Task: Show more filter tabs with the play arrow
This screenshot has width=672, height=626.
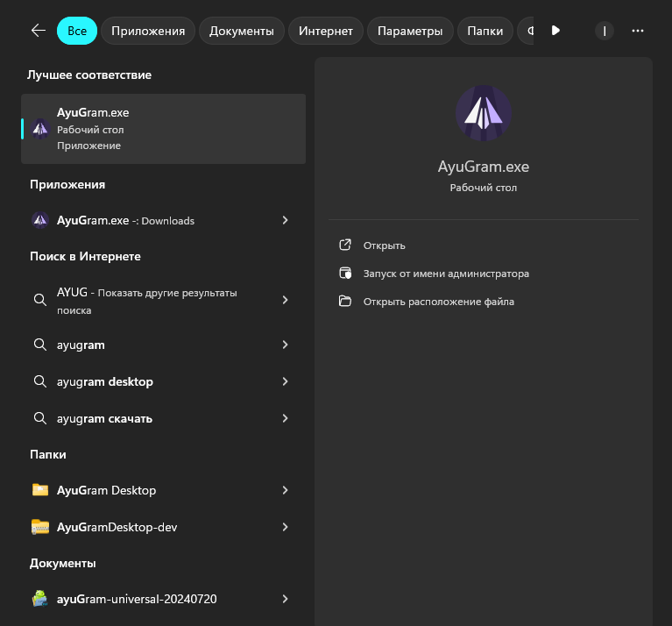Action: pyautogui.click(x=555, y=31)
